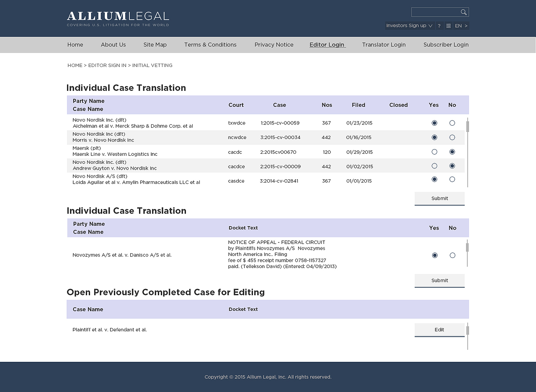Click the Court column header
The image size is (536, 392).
(236, 105)
